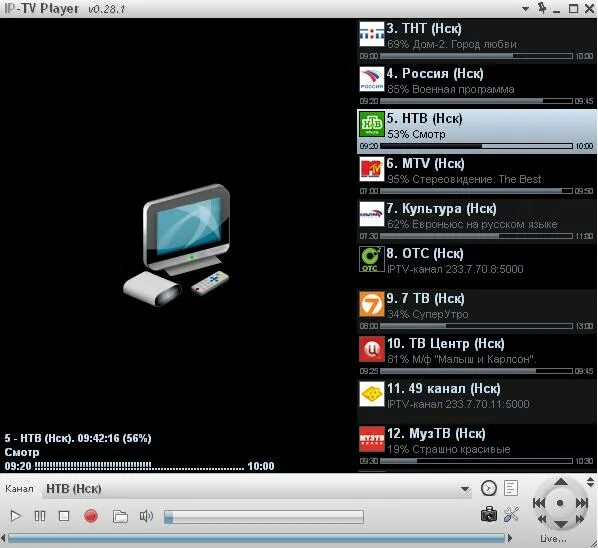Click the MTV channel logo

[371, 169]
